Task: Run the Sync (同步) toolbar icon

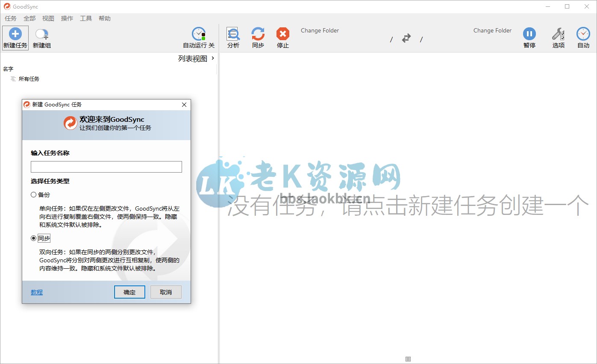Action: click(x=258, y=34)
